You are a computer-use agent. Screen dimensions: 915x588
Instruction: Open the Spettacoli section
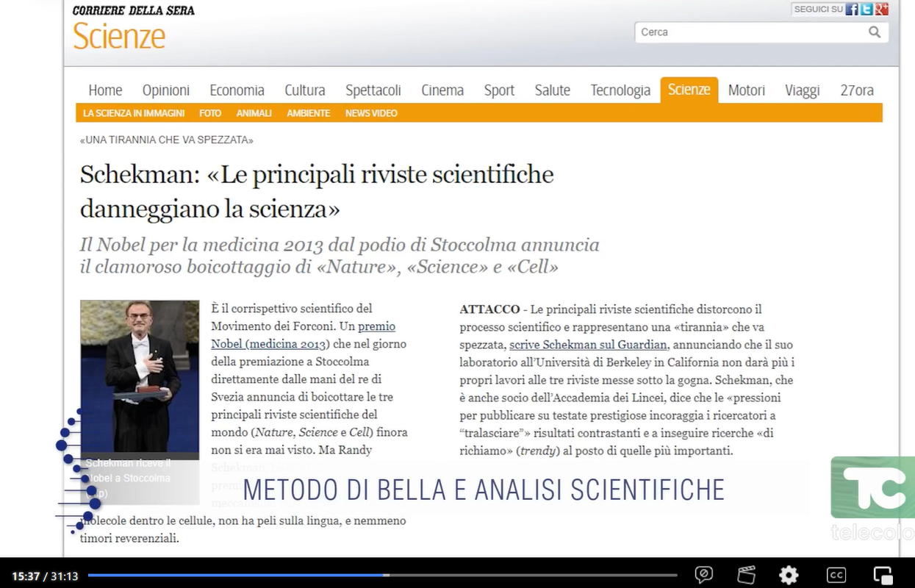pyautogui.click(x=373, y=90)
